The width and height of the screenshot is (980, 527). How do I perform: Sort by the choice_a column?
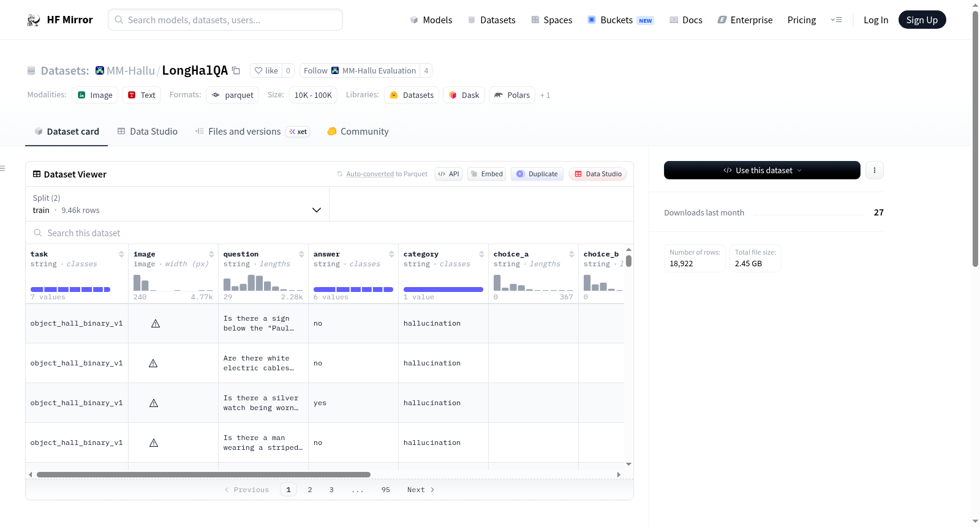point(571,254)
